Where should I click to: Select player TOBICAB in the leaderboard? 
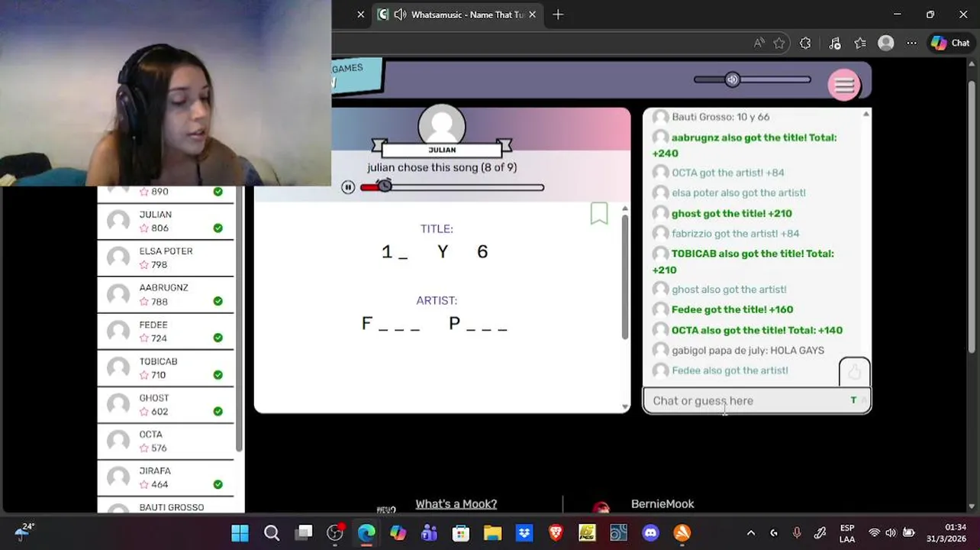[x=166, y=368]
